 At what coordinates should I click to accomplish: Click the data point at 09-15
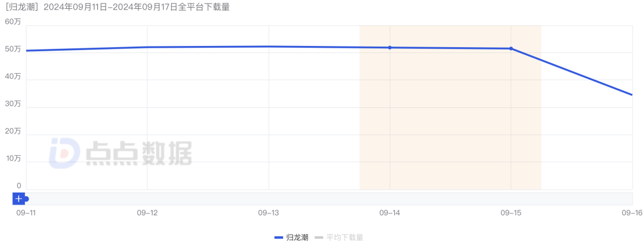click(511, 48)
